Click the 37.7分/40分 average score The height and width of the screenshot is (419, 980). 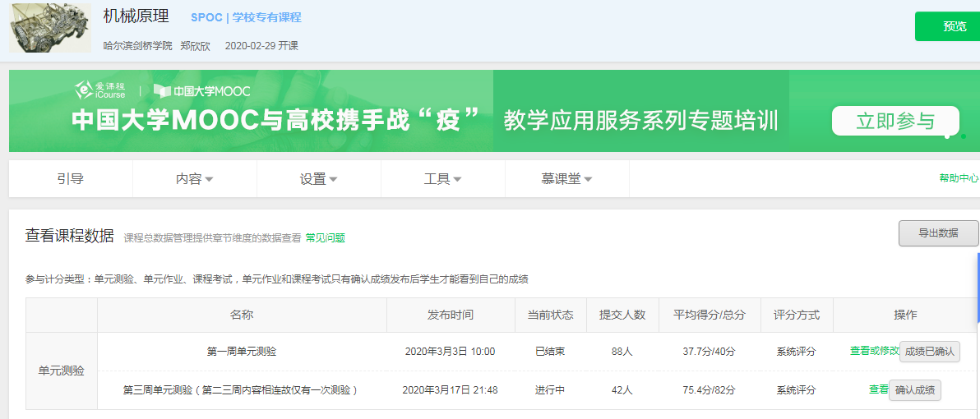tap(709, 352)
